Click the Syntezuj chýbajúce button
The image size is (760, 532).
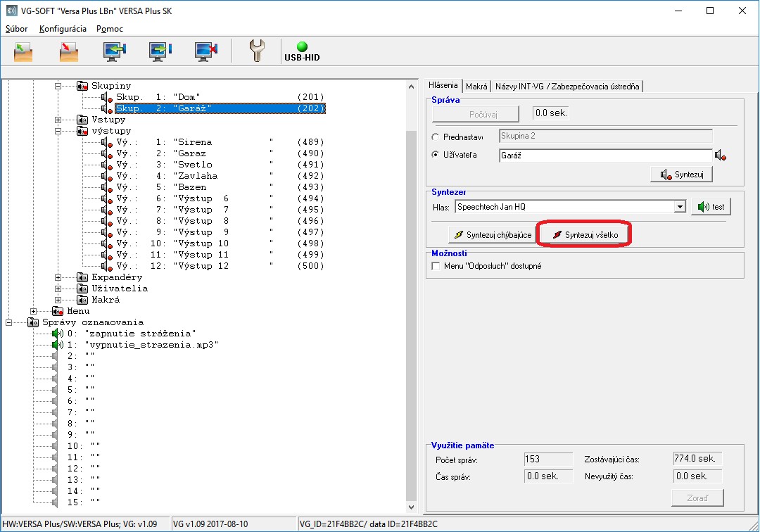click(x=493, y=235)
